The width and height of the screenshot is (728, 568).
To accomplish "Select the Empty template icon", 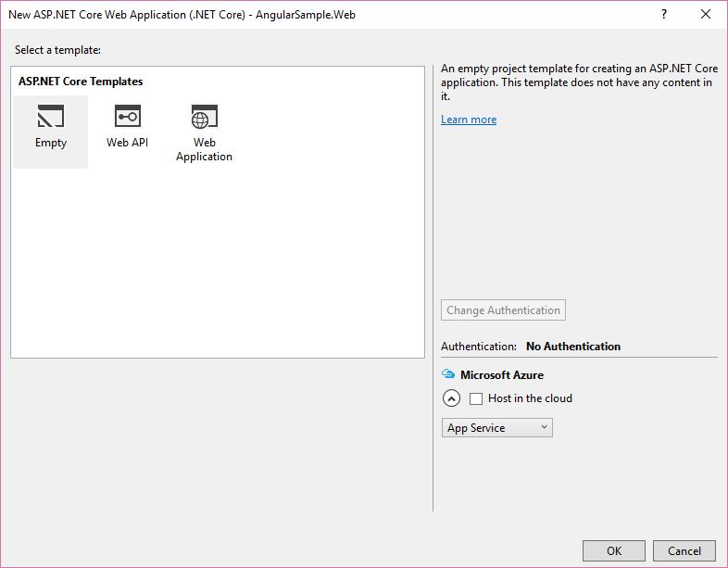I will coord(51,116).
